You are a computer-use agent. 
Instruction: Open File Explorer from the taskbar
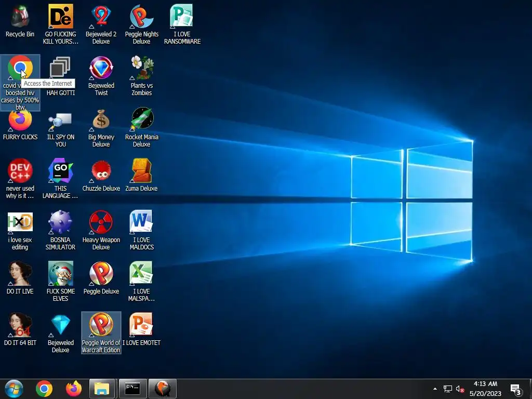click(x=102, y=389)
